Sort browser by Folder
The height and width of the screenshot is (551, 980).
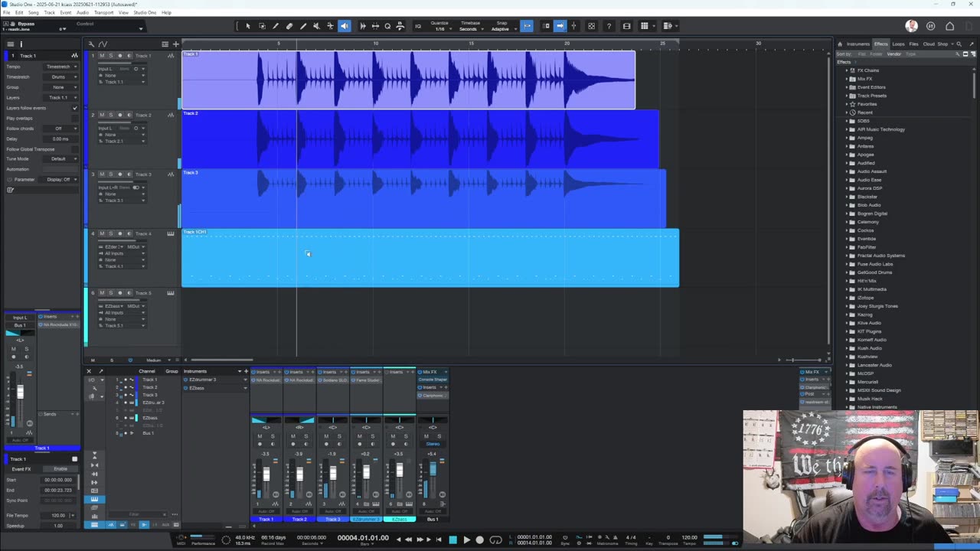click(876, 54)
